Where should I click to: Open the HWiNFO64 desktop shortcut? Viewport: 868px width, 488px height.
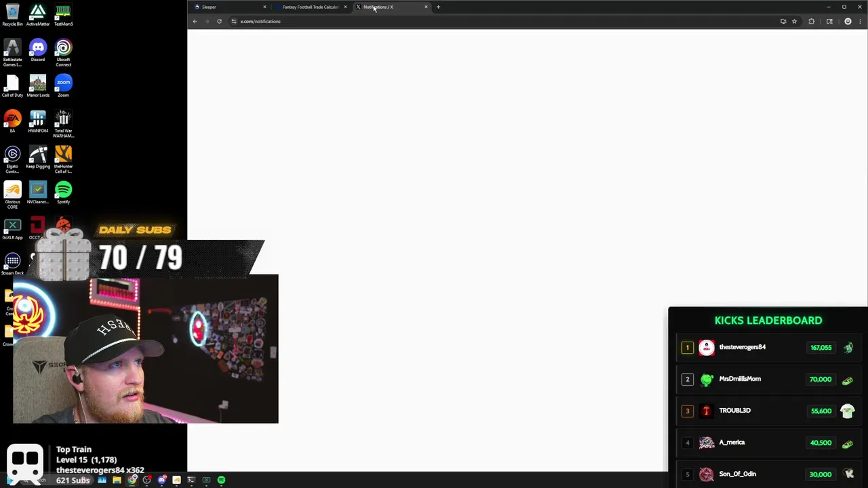click(38, 122)
